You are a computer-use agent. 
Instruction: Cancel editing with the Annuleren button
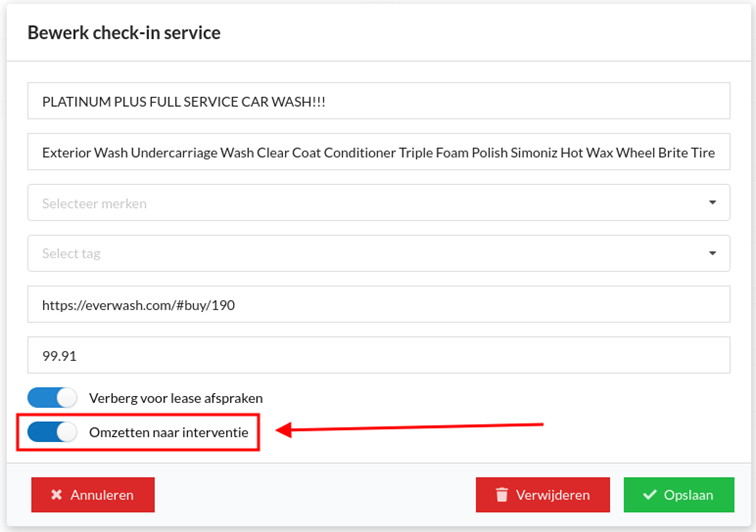tap(93, 495)
